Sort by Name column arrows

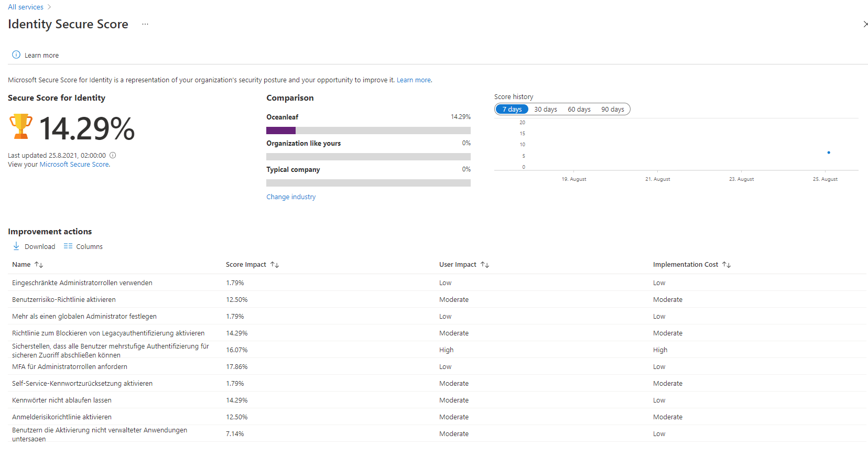click(x=39, y=265)
